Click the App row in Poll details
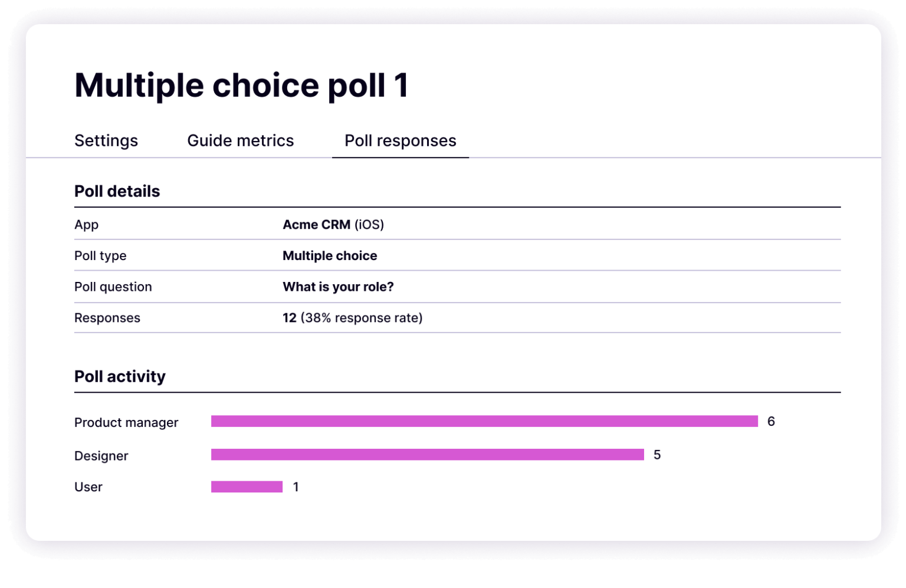The image size is (906, 588). coord(86,225)
